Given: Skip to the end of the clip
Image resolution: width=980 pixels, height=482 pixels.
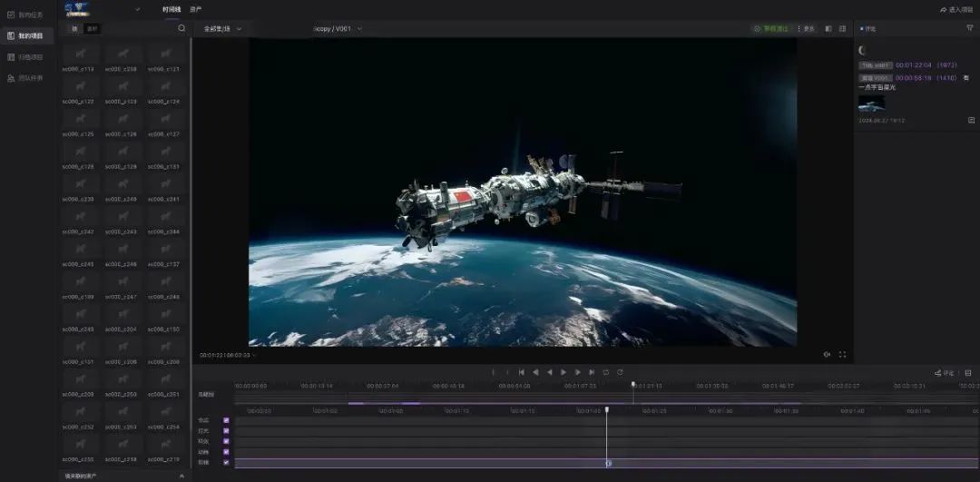Looking at the screenshot, I should 592,372.
